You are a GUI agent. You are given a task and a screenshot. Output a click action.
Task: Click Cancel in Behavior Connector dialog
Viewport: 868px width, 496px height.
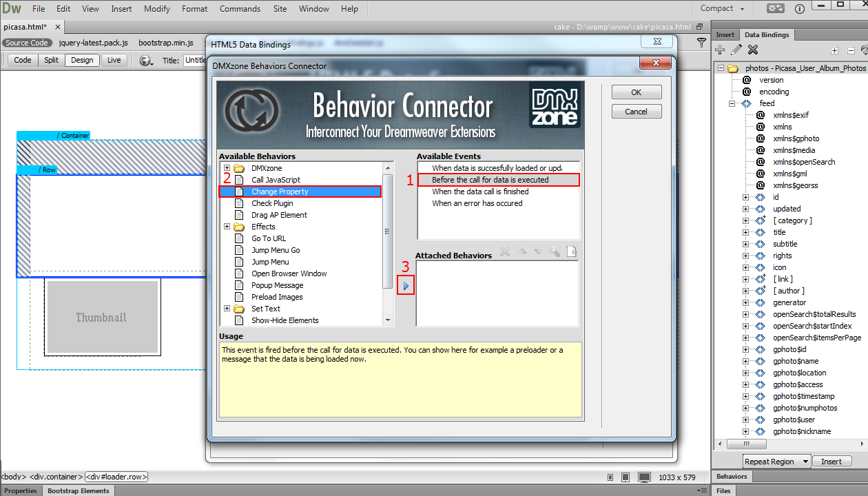[x=637, y=111]
